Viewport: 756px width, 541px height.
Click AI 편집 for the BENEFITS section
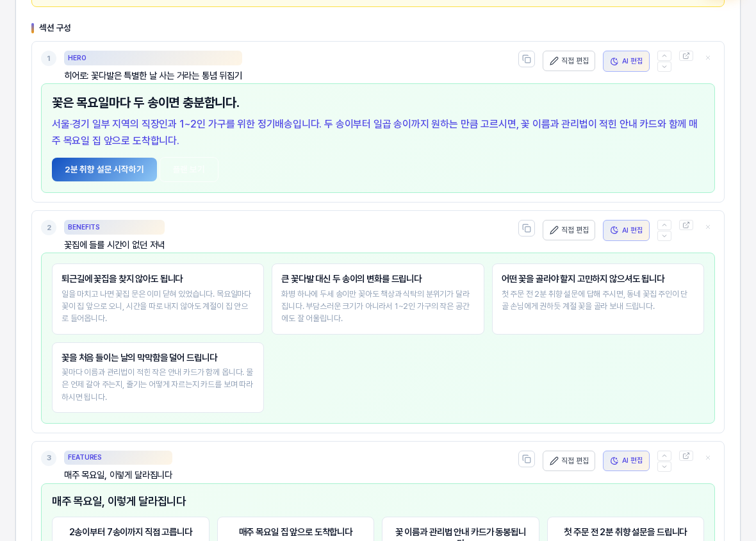626,231
